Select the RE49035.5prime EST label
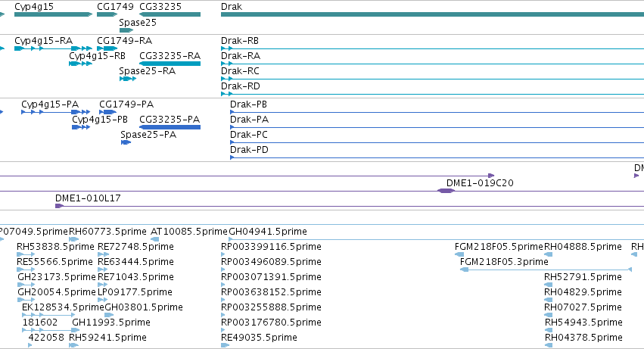This screenshot has height=349, width=644. [259, 338]
